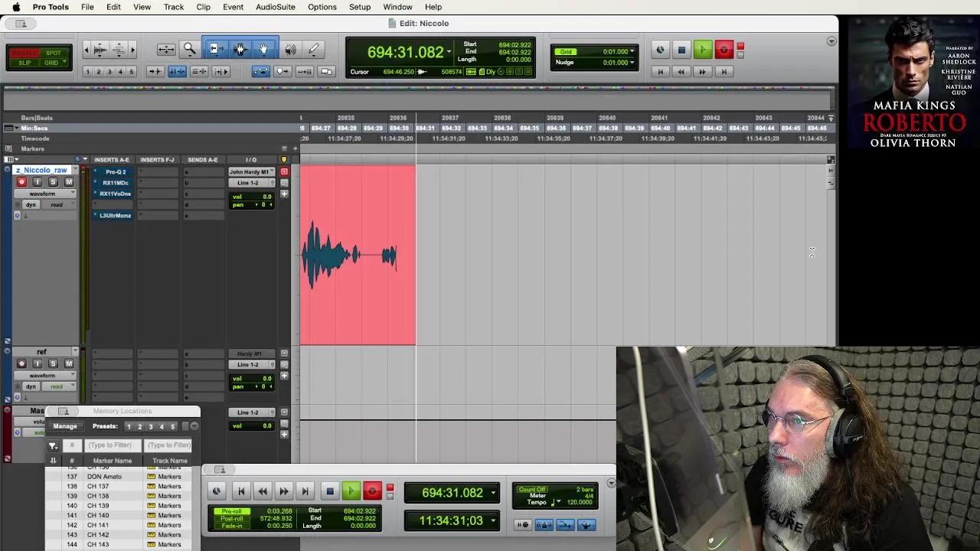Click the Tab to Transients icon

pos(155,71)
